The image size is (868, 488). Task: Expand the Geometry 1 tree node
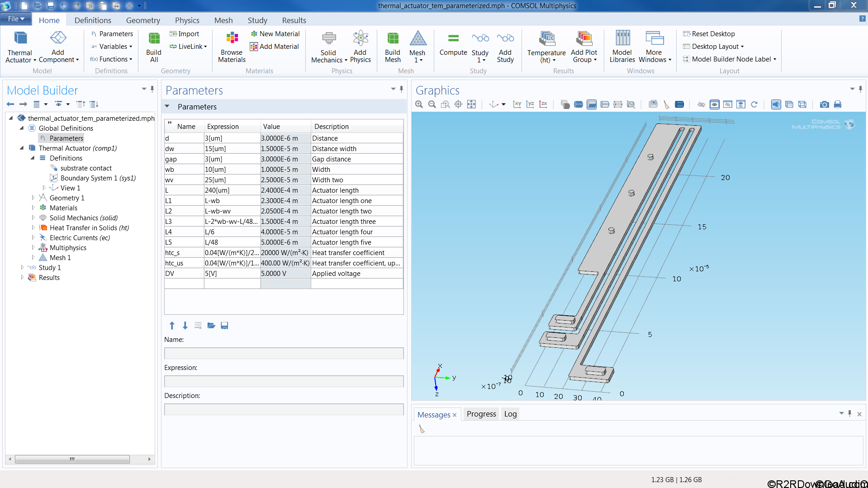point(33,198)
